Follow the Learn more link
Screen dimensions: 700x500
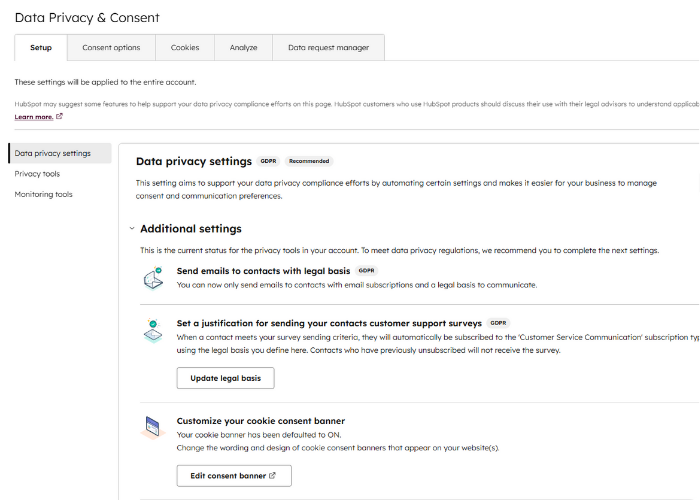click(x=33, y=117)
